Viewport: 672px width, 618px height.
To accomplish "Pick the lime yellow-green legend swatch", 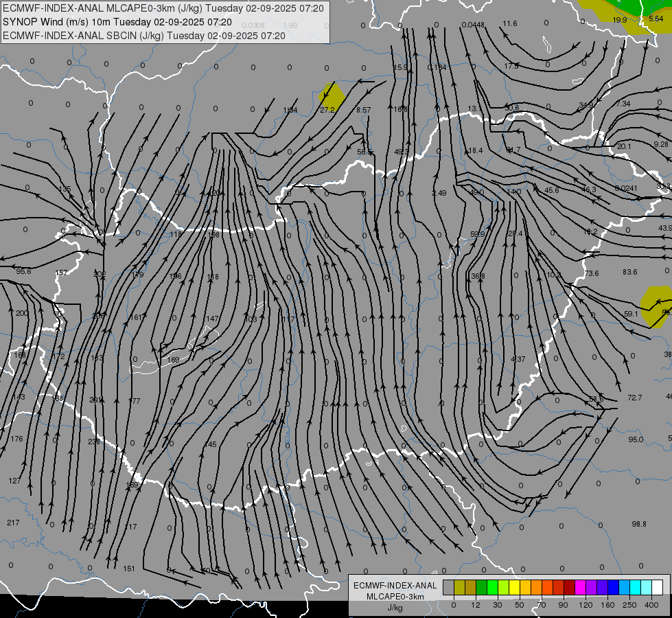I will (x=503, y=588).
